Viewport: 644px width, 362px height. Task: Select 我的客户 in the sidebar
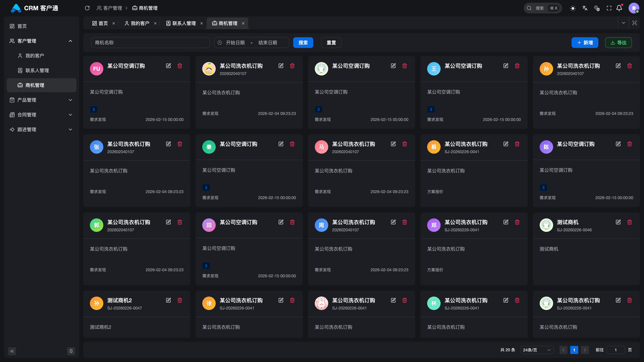(35, 56)
